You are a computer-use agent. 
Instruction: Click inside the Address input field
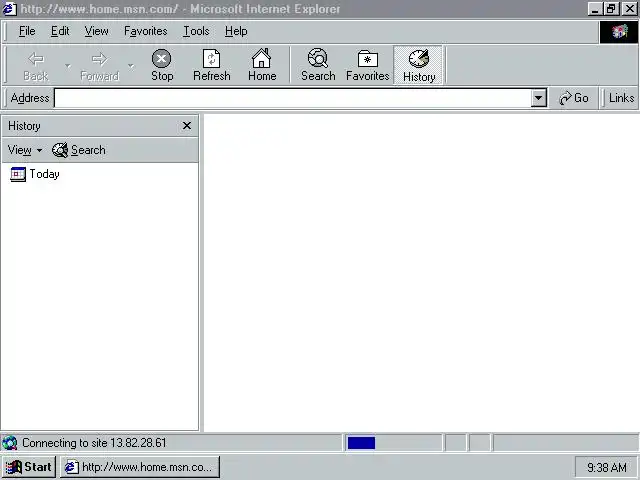pos(293,98)
